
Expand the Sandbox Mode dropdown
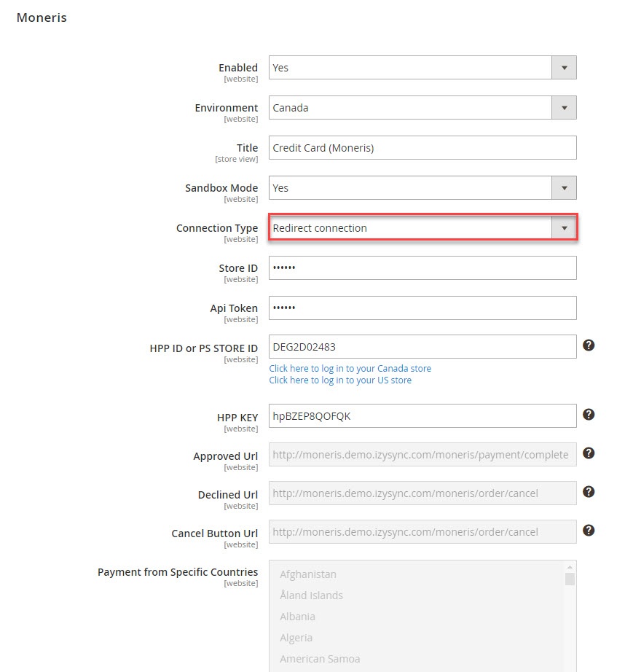point(422,188)
